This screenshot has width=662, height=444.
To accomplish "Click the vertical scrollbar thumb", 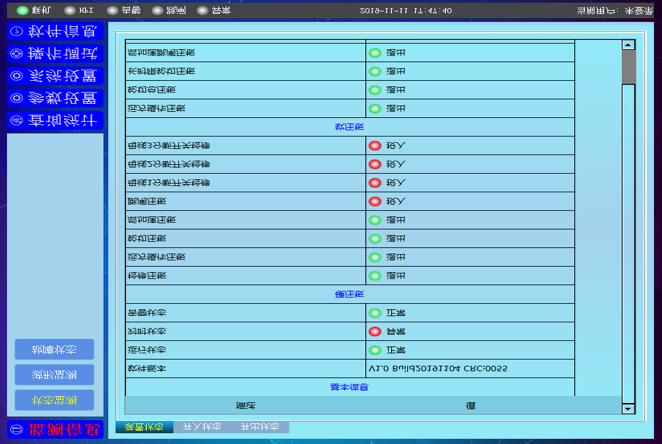I will [x=628, y=67].
